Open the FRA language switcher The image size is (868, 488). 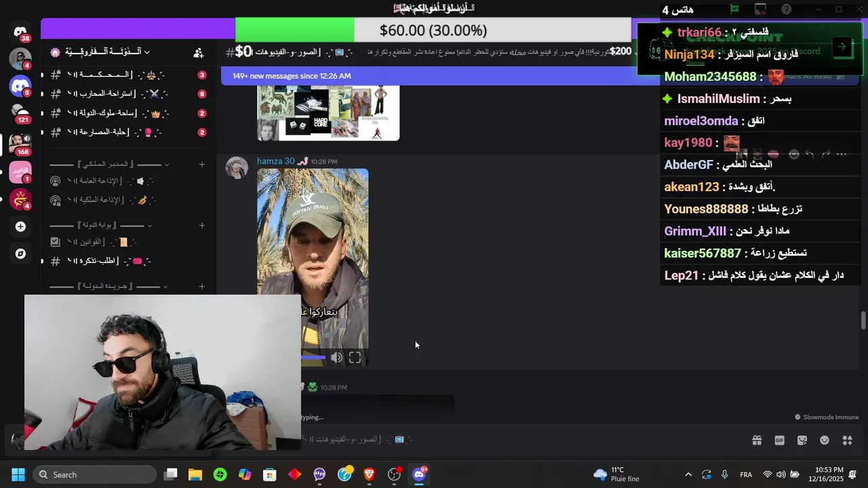[x=746, y=474]
